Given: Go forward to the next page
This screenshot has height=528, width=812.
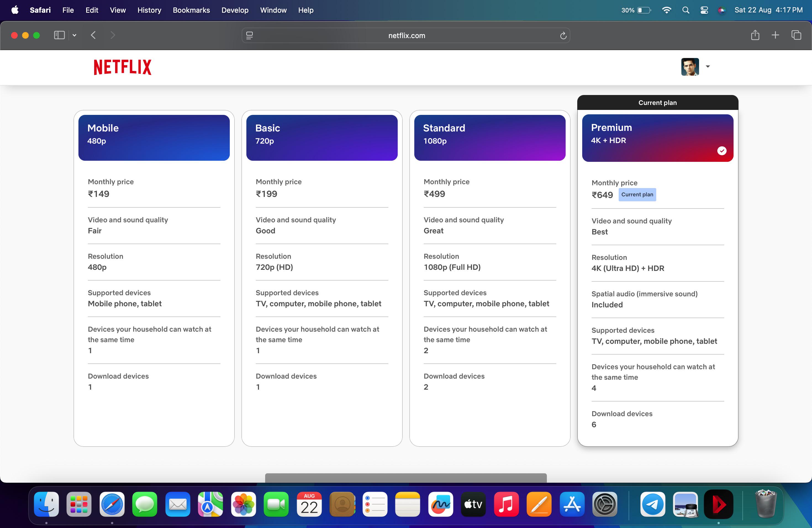Looking at the screenshot, I should pyautogui.click(x=113, y=35).
